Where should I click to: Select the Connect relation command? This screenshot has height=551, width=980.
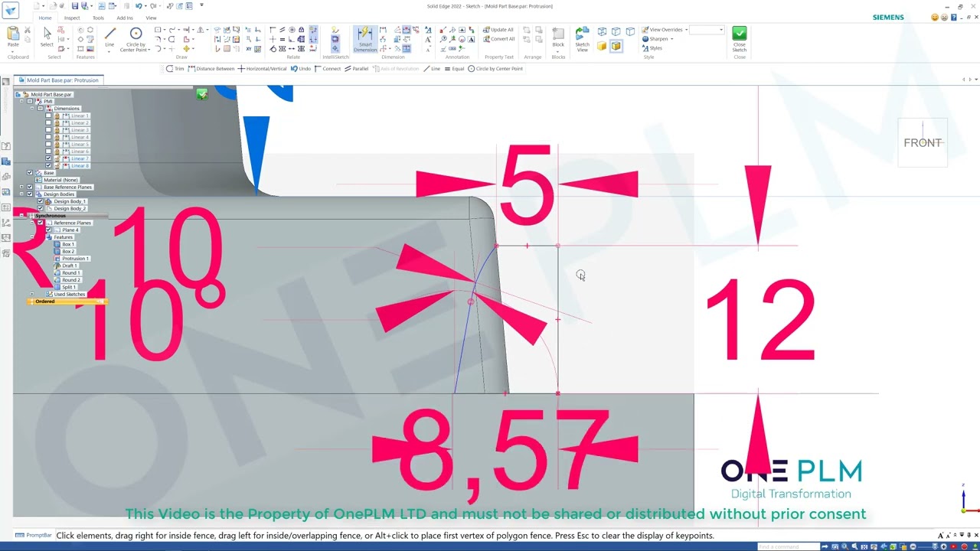point(328,69)
